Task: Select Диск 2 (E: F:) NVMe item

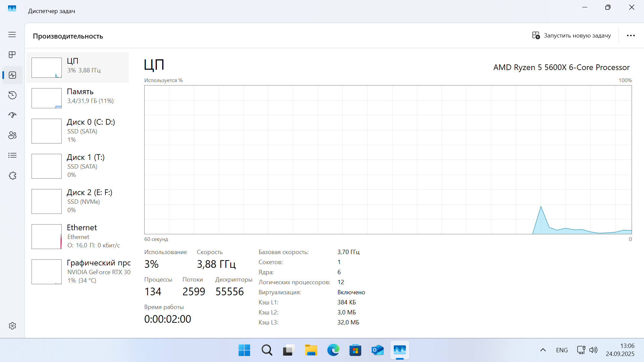Action: (78, 201)
